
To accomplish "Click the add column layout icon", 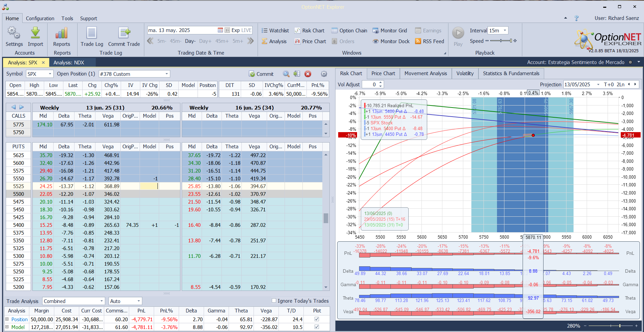I will click(297, 74).
